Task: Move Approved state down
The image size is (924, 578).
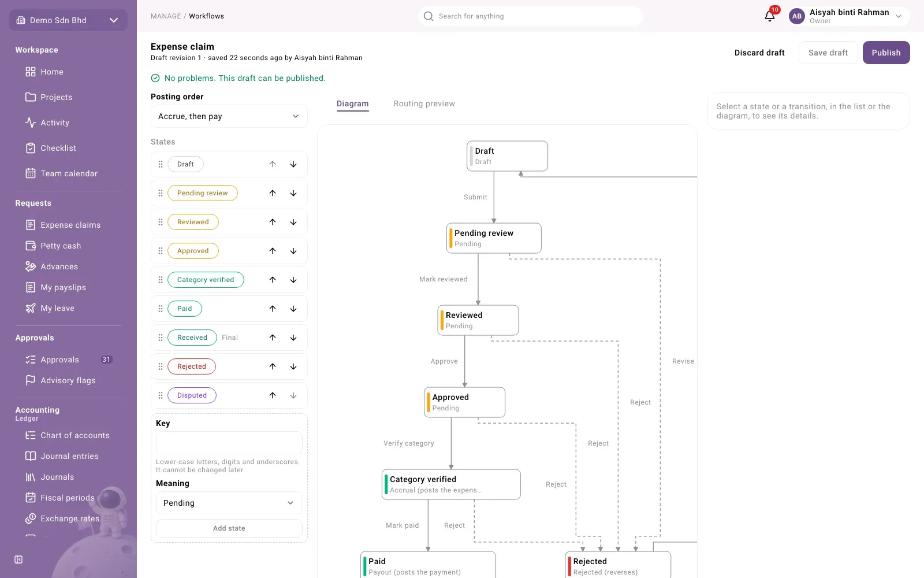Action: [x=293, y=251]
